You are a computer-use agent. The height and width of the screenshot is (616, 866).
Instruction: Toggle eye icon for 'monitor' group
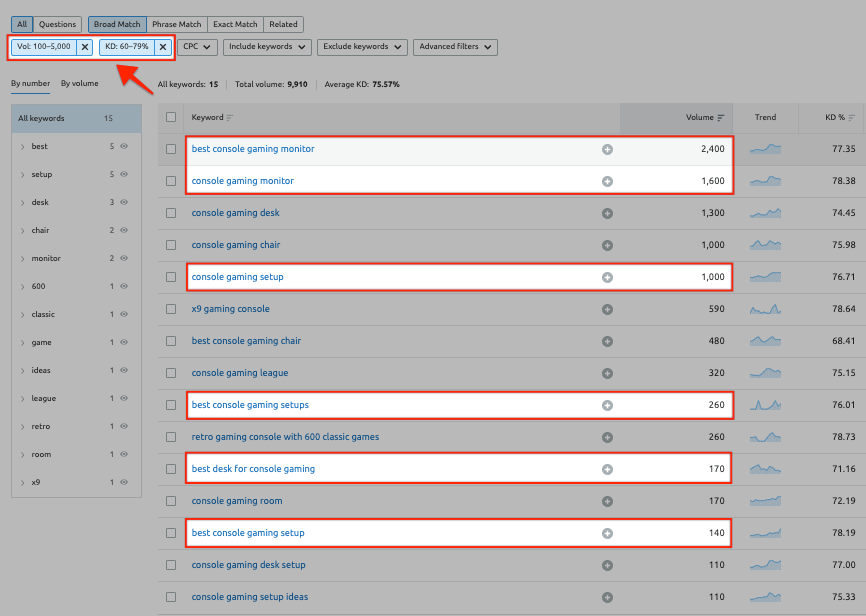[125, 259]
